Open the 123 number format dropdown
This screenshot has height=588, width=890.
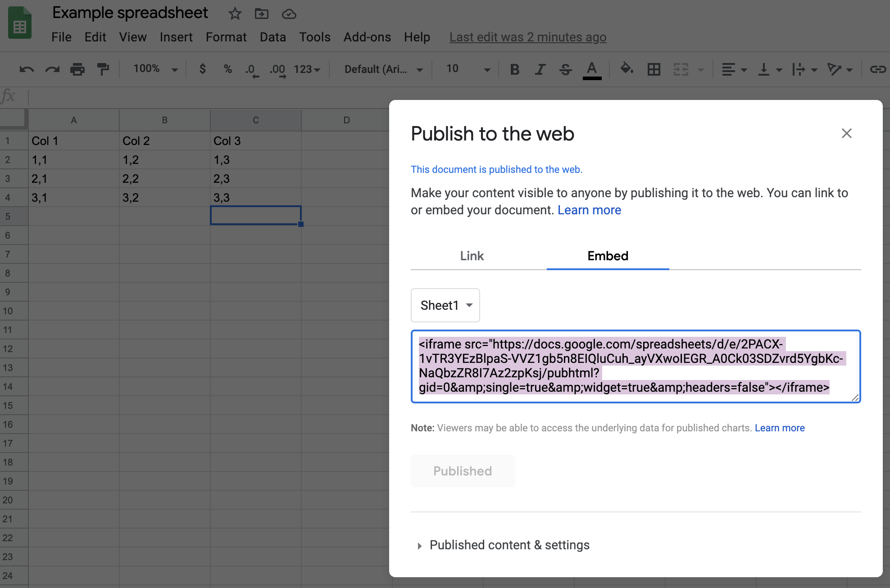tap(307, 69)
